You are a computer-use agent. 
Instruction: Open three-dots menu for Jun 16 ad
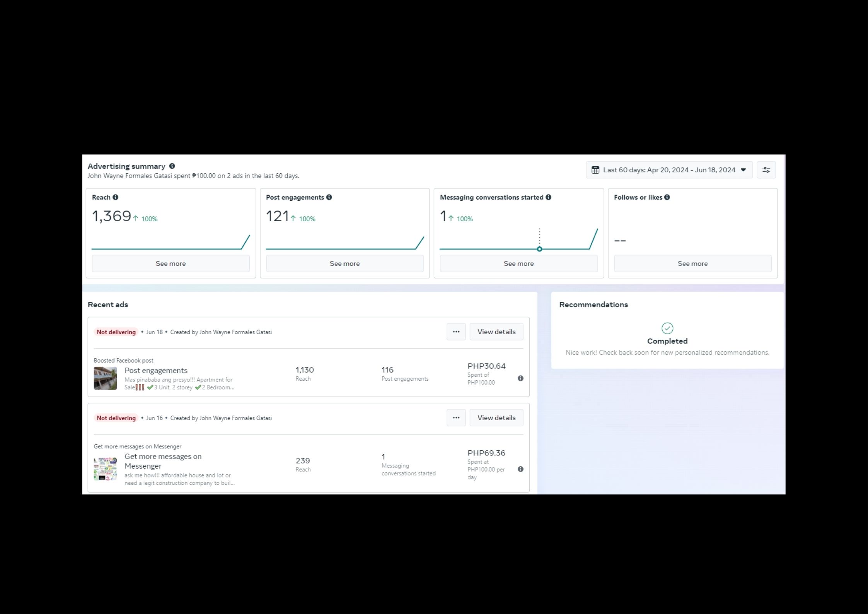click(x=456, y=418)
